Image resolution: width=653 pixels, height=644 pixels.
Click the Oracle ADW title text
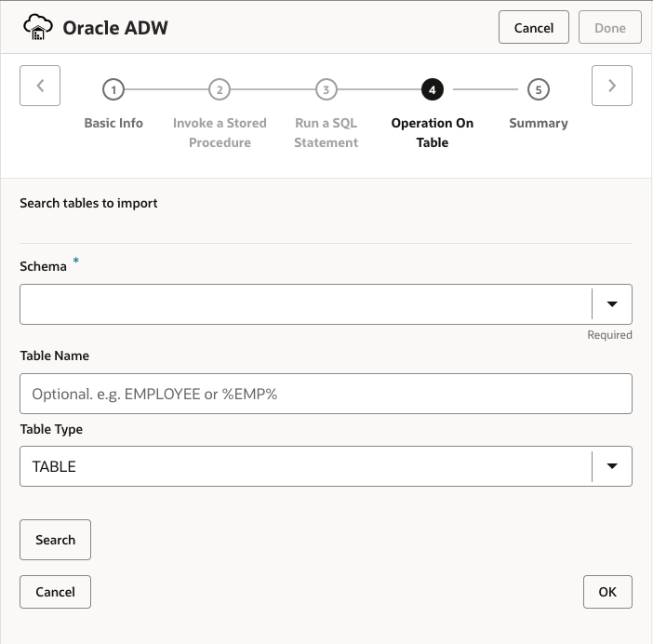[115, 28]
